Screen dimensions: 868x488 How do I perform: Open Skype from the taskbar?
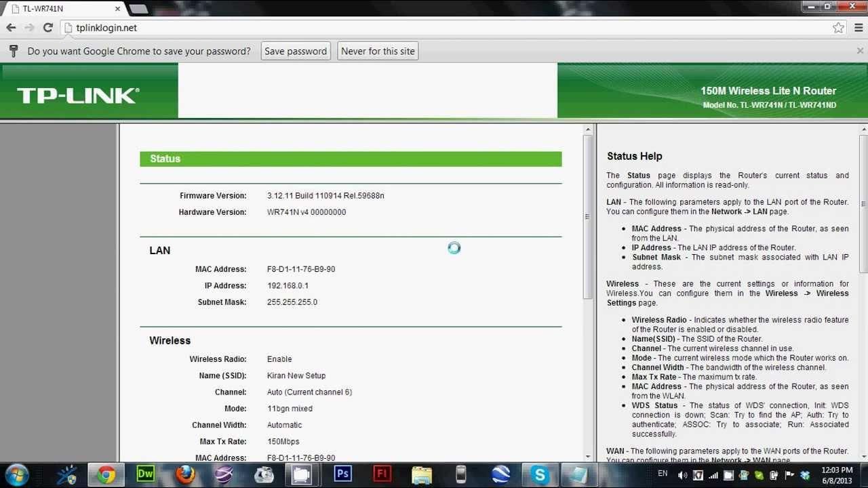point(540,474)
